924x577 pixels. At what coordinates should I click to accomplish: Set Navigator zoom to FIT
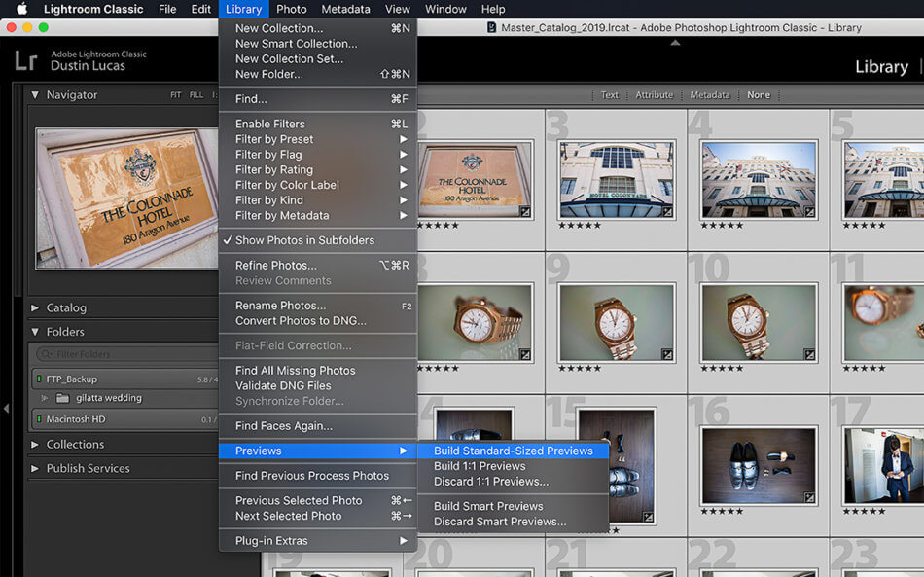click(x=176, y=94)
